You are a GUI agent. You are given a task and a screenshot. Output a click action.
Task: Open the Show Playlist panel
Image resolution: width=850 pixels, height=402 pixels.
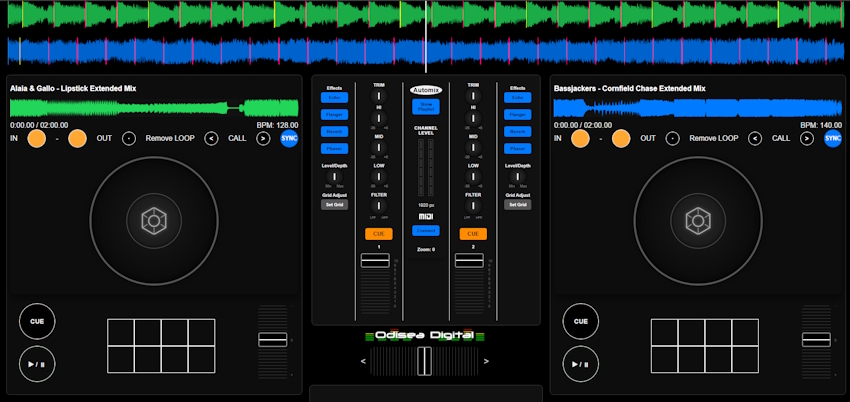click(x=425, y=106)
